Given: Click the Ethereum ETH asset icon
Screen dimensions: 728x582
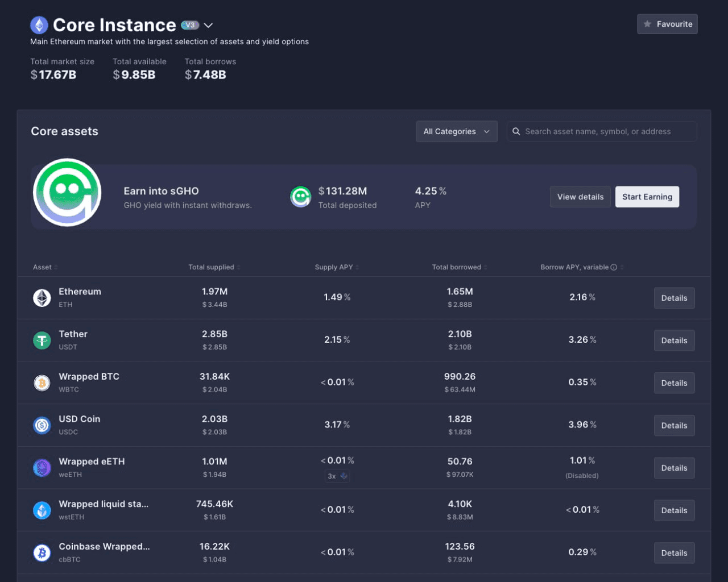Looking at the screenshot, I should click(x=42, y=298).
